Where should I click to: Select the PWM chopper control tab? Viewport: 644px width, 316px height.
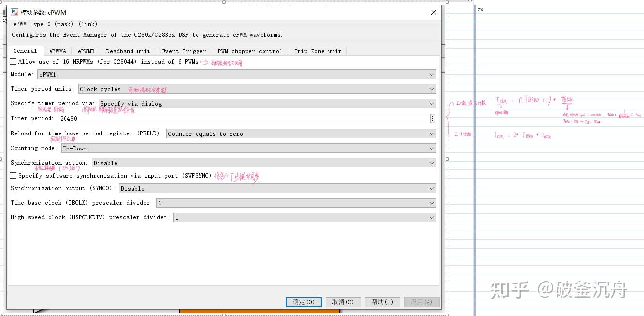click(x=249, y=51)
